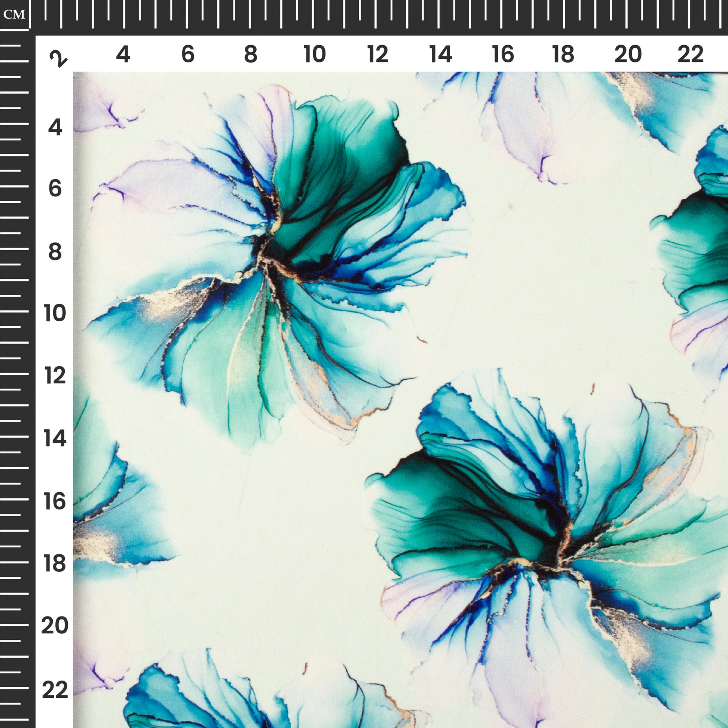Click number 6 on the left ruler
This screenshot has height=728, width=728.
coord(55,189)
